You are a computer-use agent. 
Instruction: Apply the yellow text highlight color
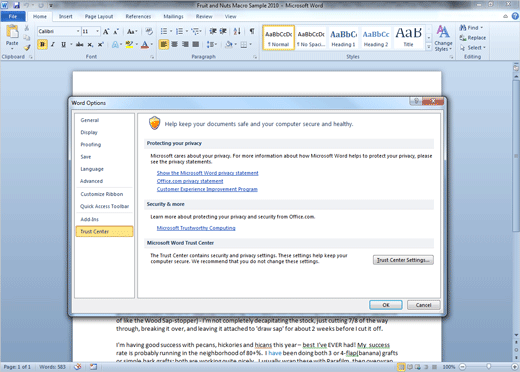(129, 44)
